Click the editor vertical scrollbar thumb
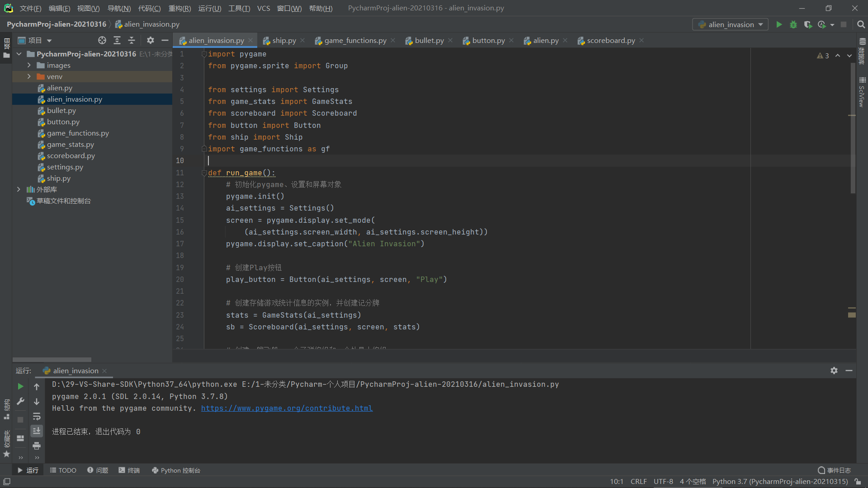 coord(853,129)
